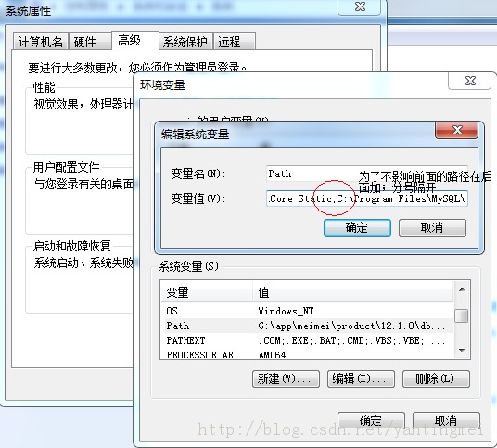The height and width of the screenshot is (448, 497).
Task: Close the 环境变量 window
Action: click(470, 81)
